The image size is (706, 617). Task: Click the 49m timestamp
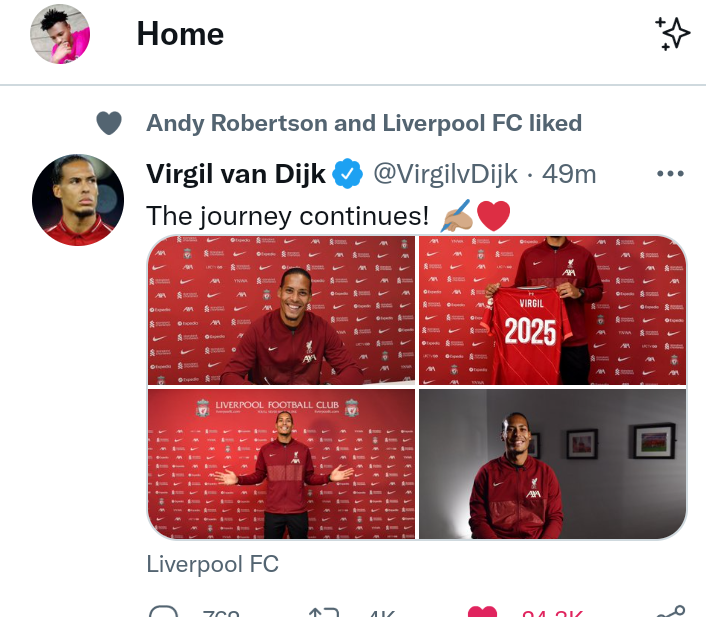pyautogui.click(x=569, y=174)
